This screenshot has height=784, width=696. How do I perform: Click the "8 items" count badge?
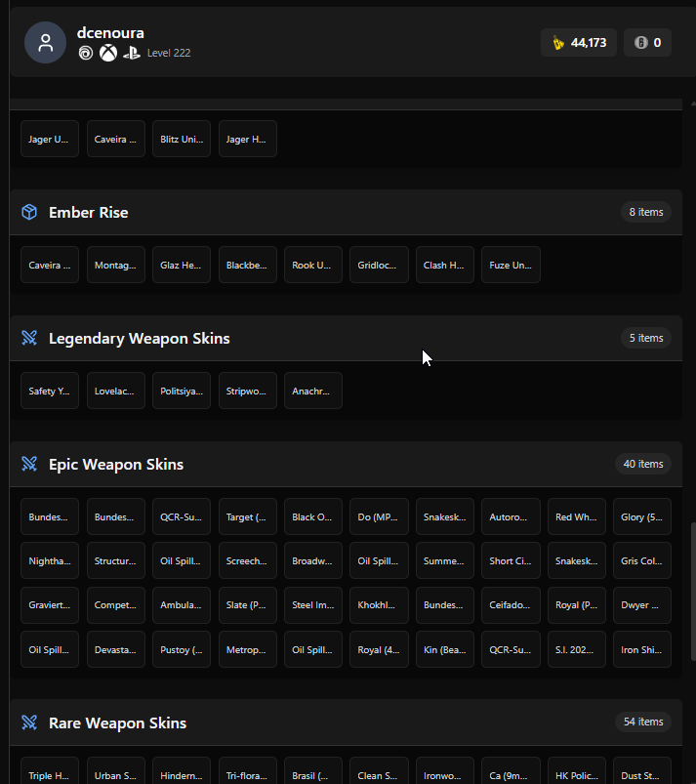[x=646, y=212]
